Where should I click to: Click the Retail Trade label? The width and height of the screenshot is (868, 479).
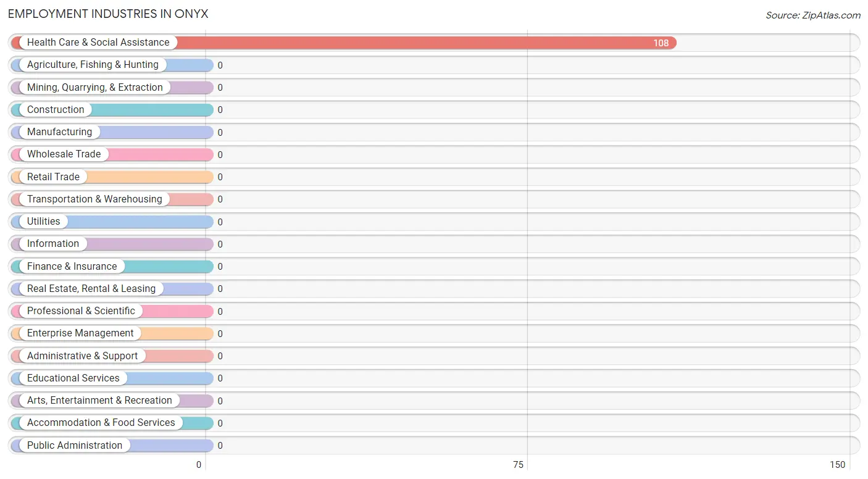pos(53,177)
